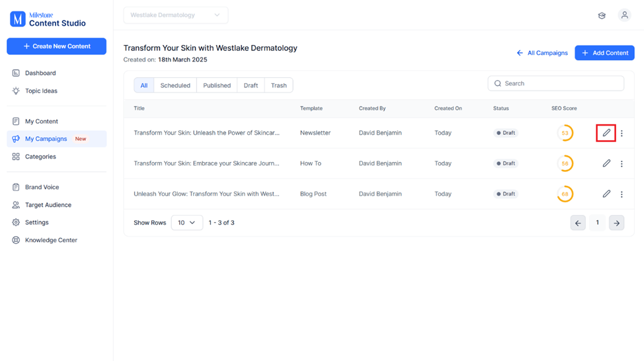Click the Newsletter template cell
The height and width of the screenshot is (361, 644).
click(315, 133)
